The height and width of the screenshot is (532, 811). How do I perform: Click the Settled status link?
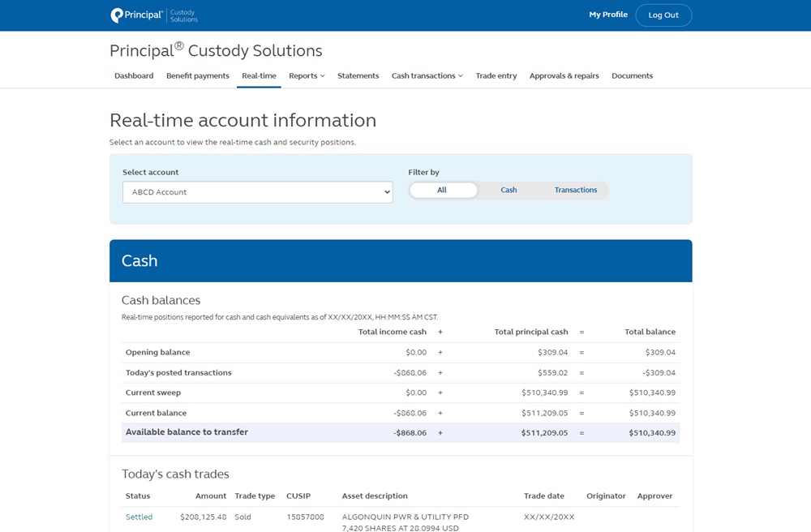pyautogui.click(x=138, y=516)
